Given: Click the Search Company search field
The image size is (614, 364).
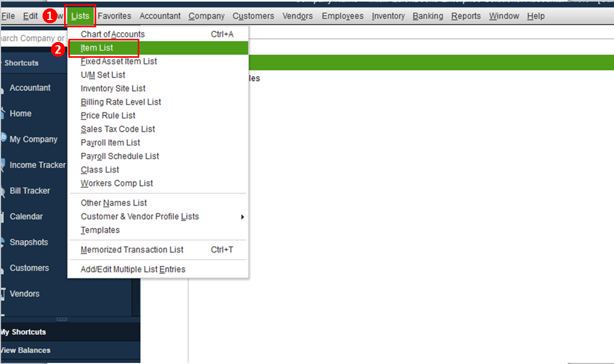Looking at the screenshot, I should pos(33,38).
